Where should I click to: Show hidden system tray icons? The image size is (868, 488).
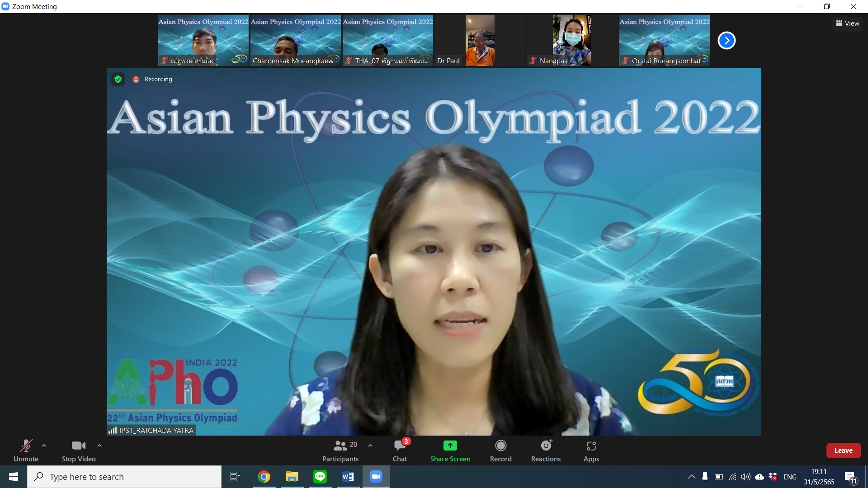[x=691, y=477]
